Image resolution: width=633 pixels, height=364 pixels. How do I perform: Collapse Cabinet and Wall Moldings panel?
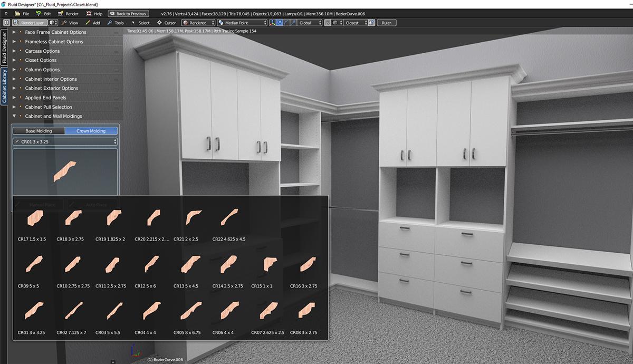[x=66, y=116]
